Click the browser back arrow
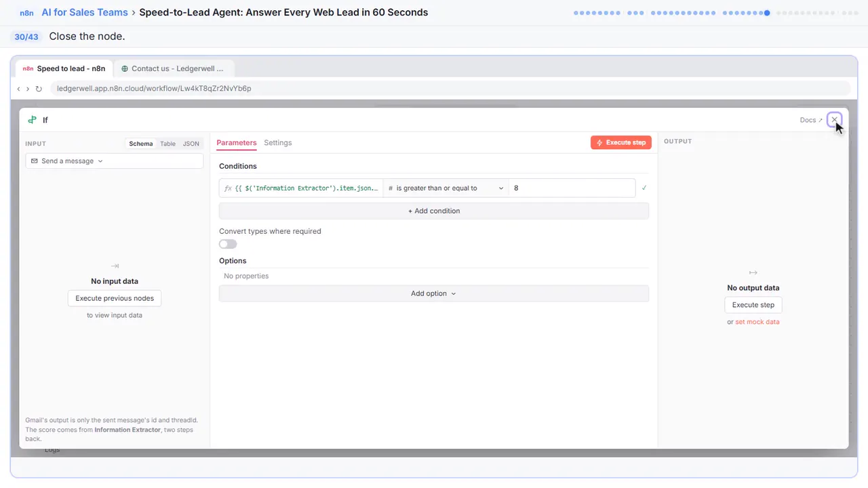This screenshot has height=488, width=868. pos(18,89)
